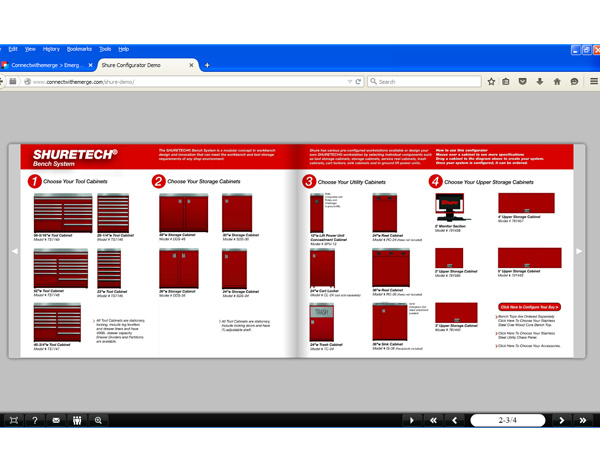Image resolution: width=600 pixels, height=472 pixels.
Task: Open help question mark icon
Action: point(35,420)
